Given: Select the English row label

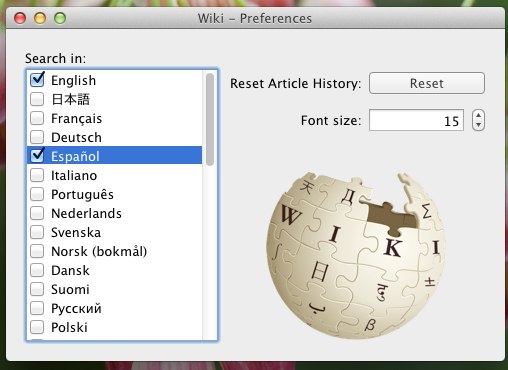Looking at the screenshot, I should pyautogui.click(x=73, y=80).
